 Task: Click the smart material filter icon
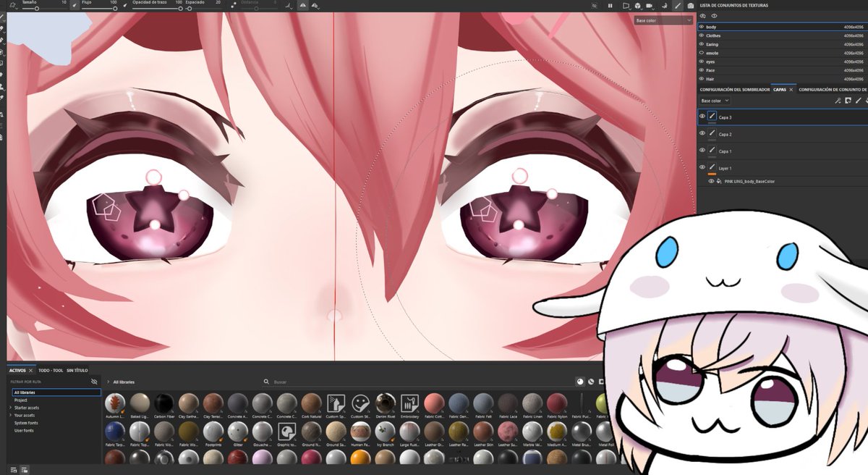(591, 382)
